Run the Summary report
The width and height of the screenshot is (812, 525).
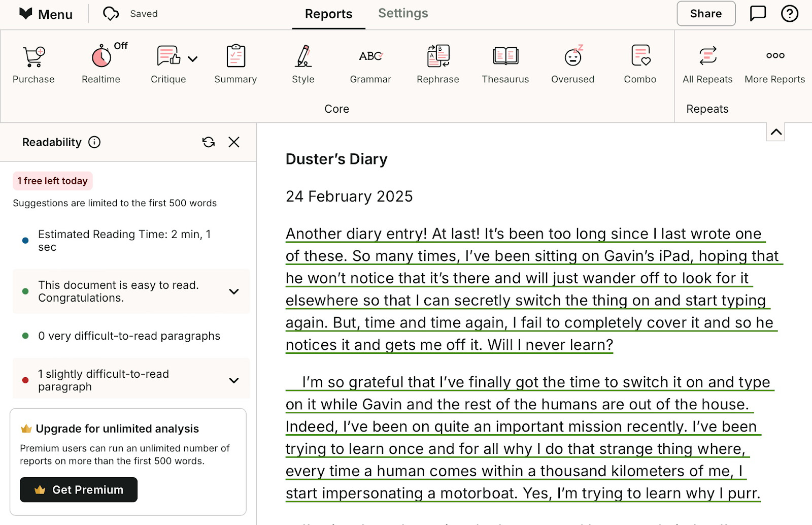[235, 62]
